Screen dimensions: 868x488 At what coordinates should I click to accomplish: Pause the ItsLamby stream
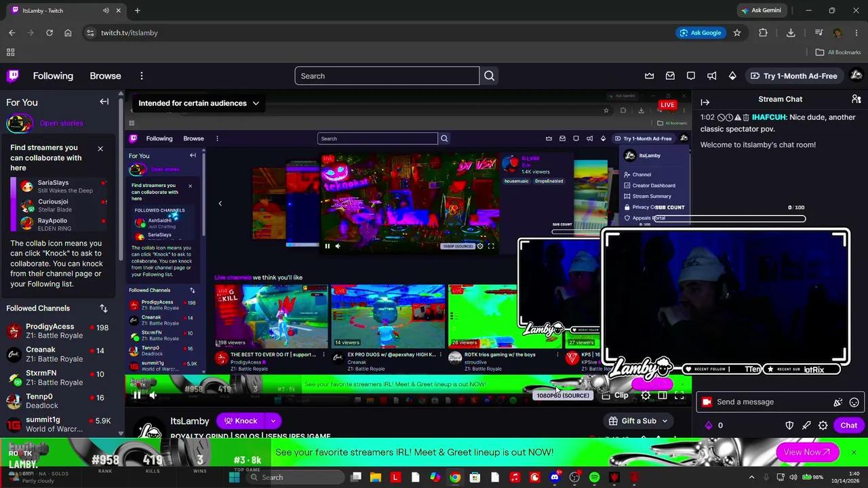(137, 395)
